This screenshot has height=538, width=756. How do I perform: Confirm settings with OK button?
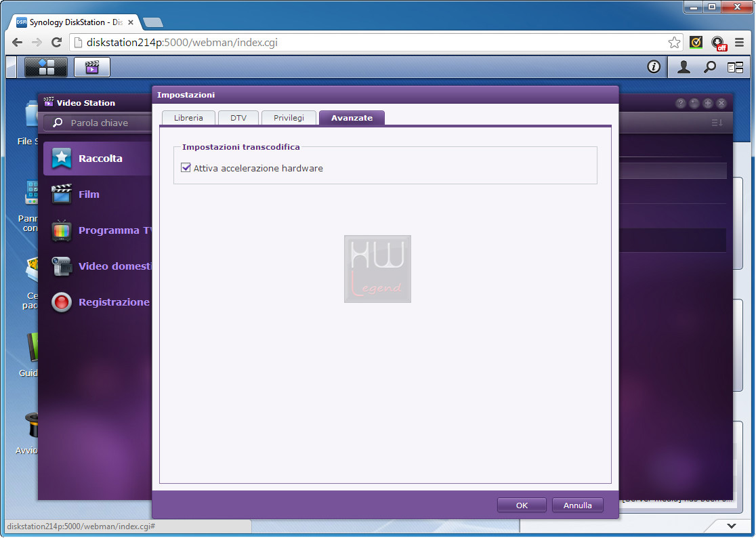[x=522, y=505]
